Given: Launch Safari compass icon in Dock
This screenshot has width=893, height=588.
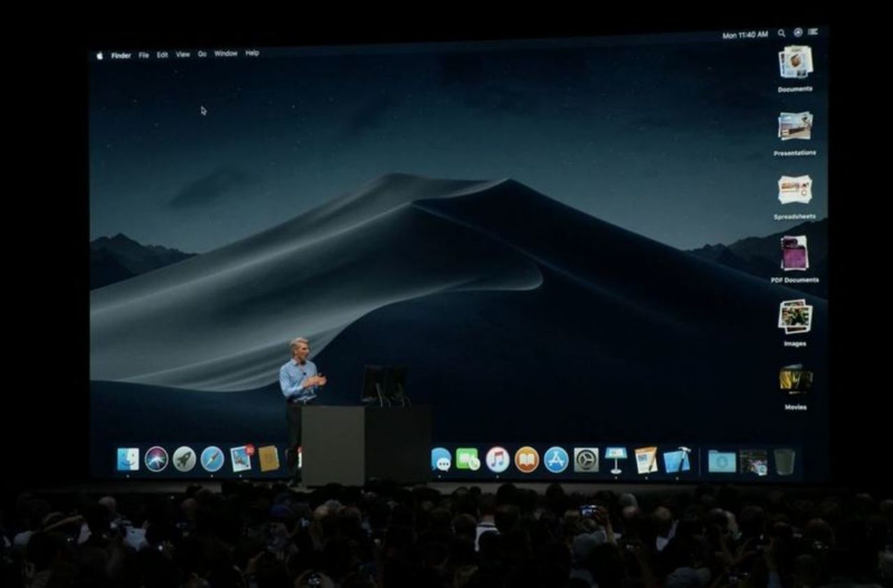Looking at the screenshot, I should pos(212,459).
